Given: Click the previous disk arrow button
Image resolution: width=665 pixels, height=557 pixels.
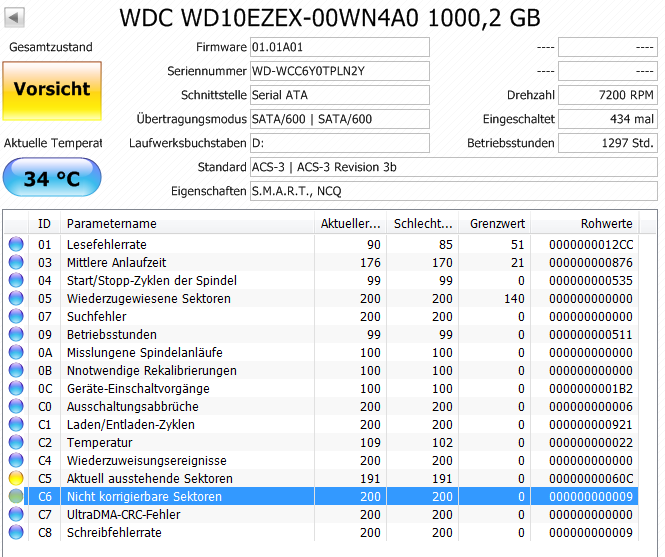Looking at the screenshot, I should (x=14, y=18).
